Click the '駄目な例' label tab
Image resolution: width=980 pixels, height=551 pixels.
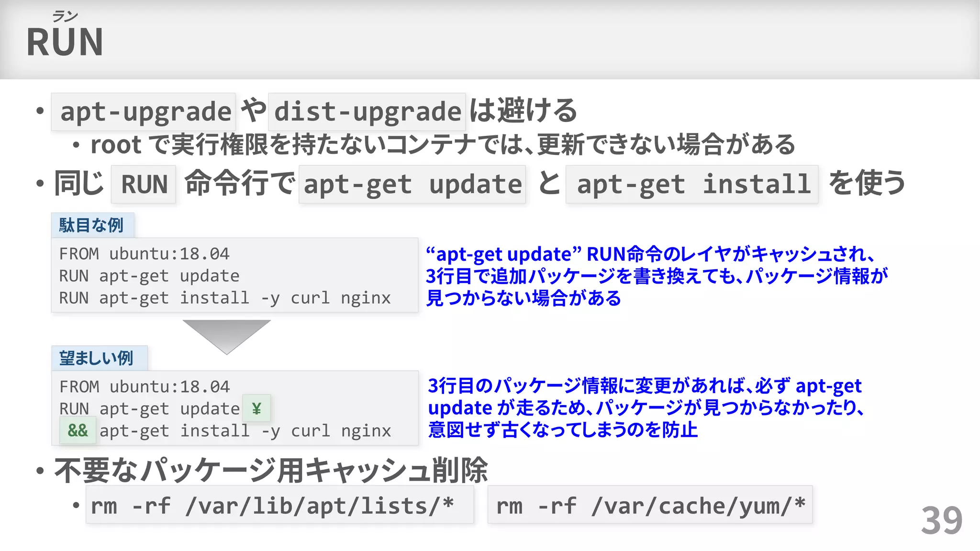[x=92, y=225]
